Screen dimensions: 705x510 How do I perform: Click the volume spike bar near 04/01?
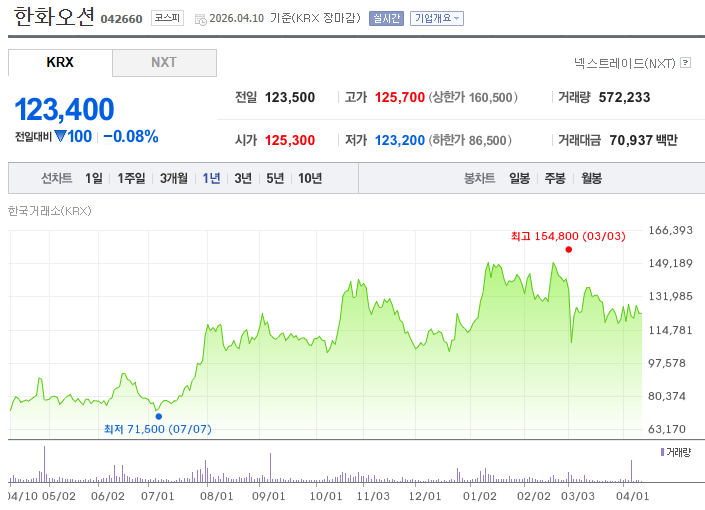click(631, 471)
